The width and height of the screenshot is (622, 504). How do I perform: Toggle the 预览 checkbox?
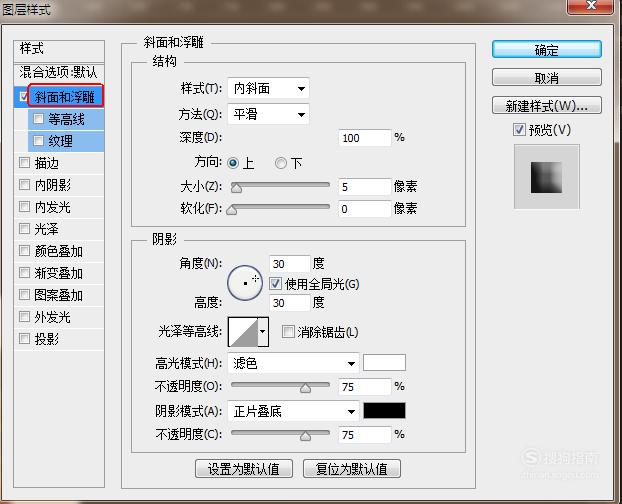(x=519, y=129)
